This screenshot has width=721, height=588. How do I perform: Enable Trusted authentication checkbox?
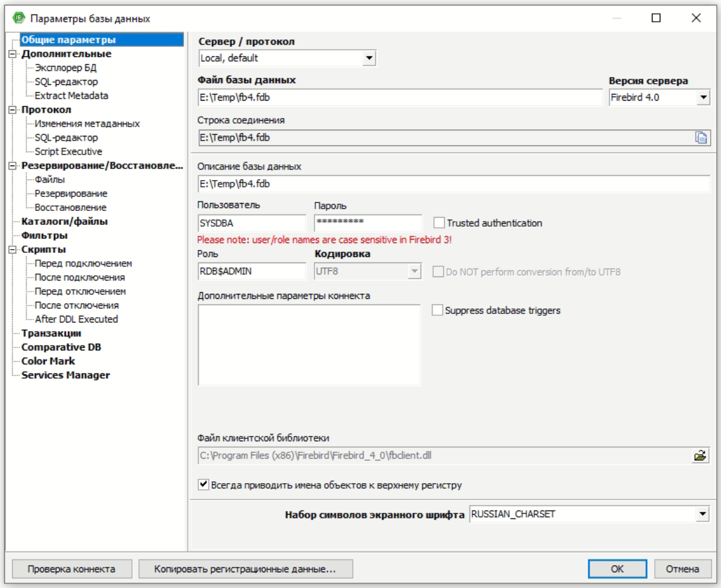pyautogui.click(x=439, y=223)
